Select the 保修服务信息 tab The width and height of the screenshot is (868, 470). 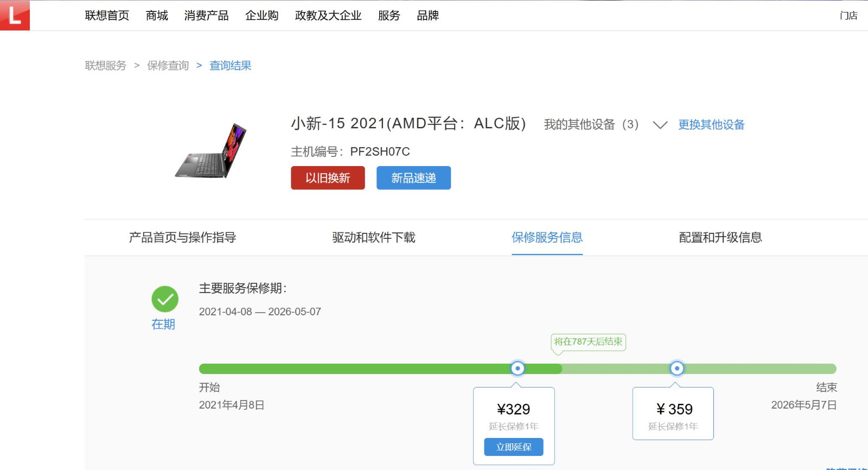coord(547,238)
